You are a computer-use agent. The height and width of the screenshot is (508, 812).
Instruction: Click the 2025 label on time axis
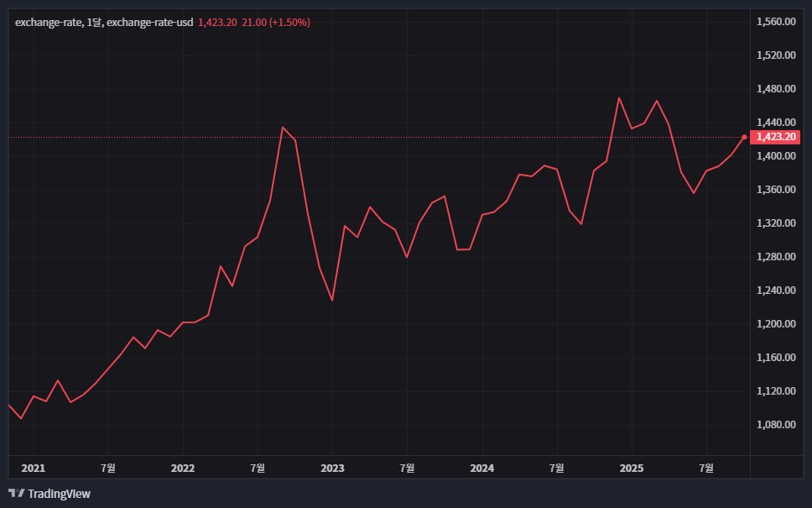631,468
